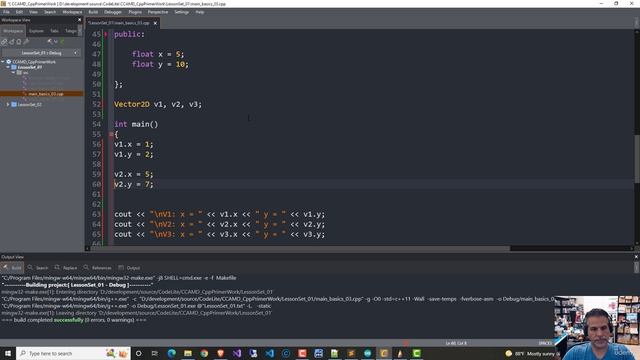The height and width of the screenshot is (360, 640).
Task: Click on int main() in the editor
Action: point(136,124)
